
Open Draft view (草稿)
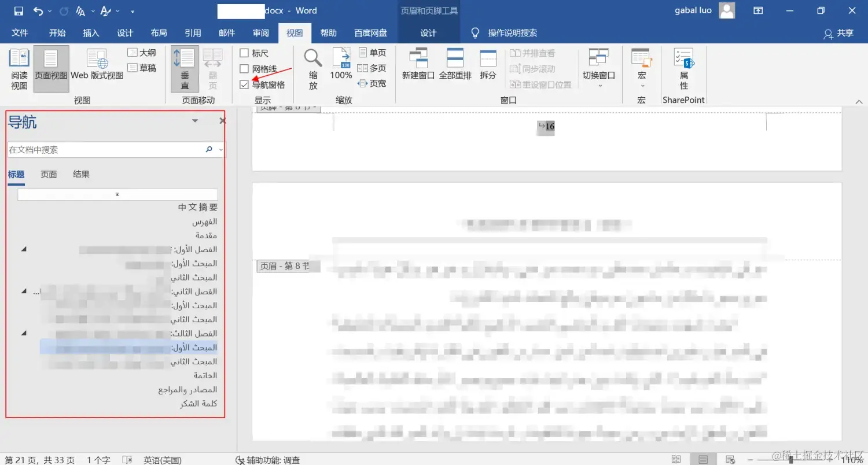(x=142, y=68)
